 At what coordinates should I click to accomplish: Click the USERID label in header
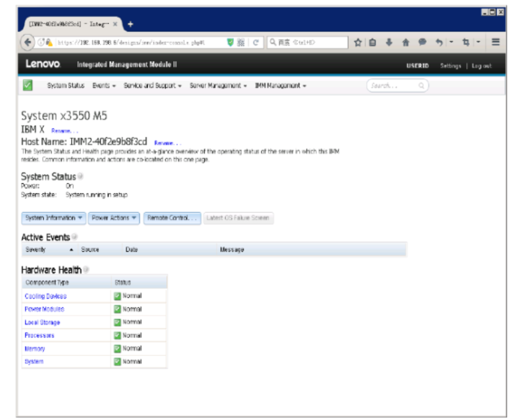pos(417,66)
